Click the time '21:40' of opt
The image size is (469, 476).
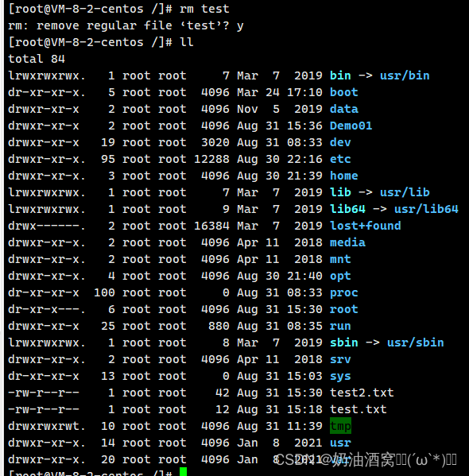[x=304, y=276]
